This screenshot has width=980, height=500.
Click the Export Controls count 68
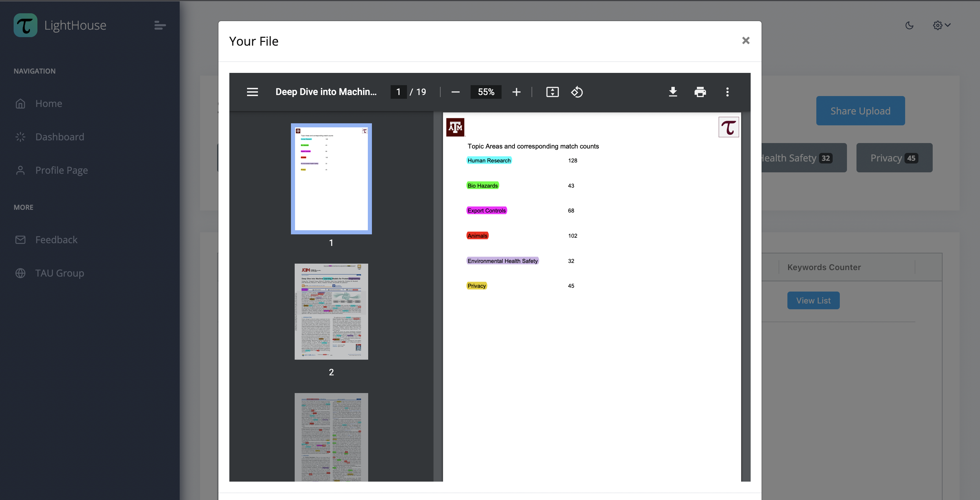571,210
